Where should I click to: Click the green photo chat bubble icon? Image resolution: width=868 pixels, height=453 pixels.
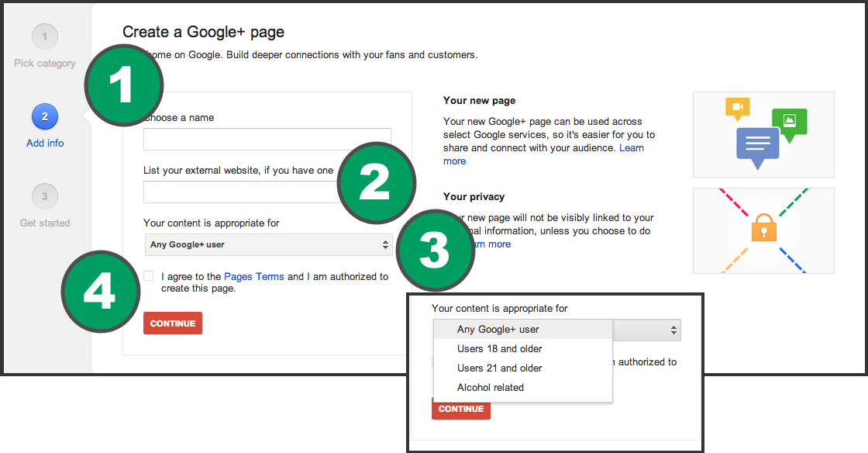pos(790,125)
